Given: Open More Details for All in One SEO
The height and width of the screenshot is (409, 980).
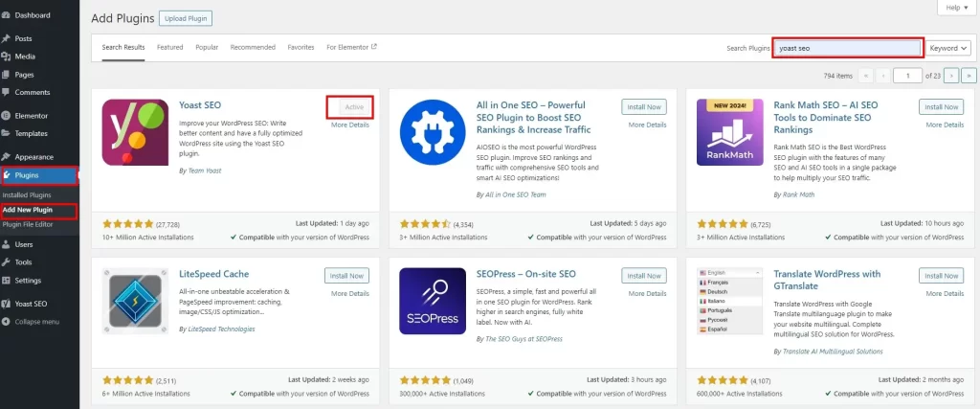Looking at the screenshot, I should 648,125.
